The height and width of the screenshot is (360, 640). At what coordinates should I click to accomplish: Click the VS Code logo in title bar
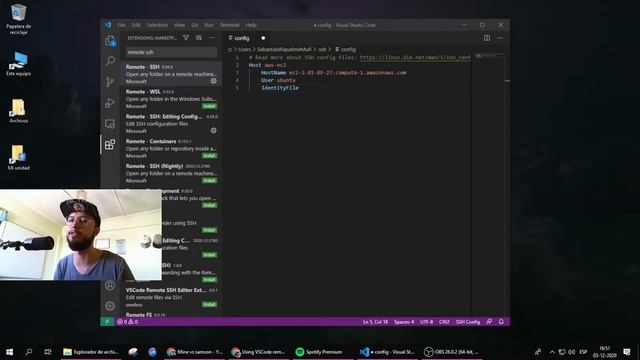point(108,25)
